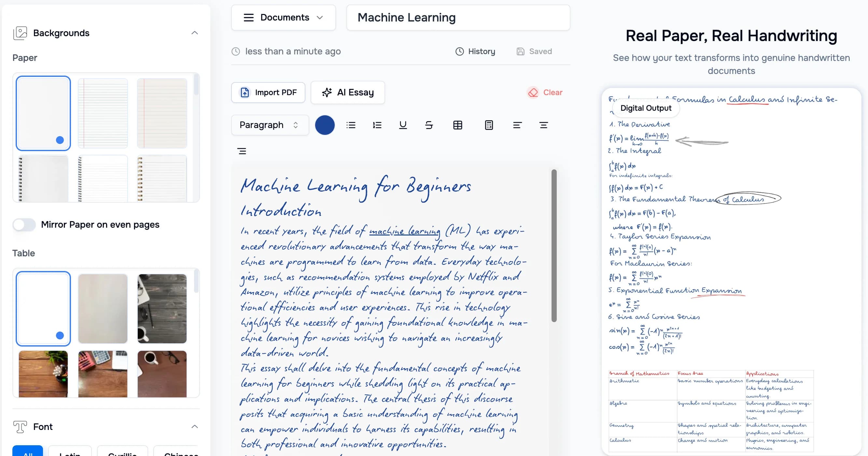
Task: Select the blank white paper thumbnail
Action: coord(43,113)
